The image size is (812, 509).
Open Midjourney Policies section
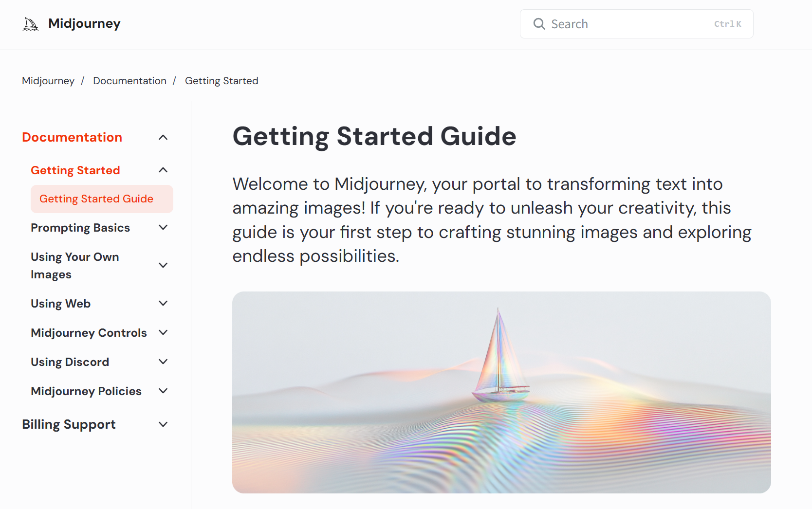(86, 391)
